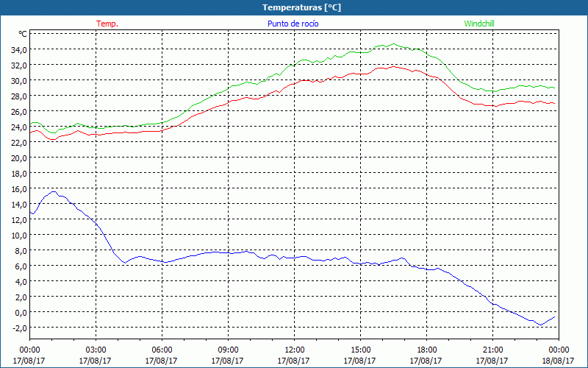Image resolution: width=588 pixels, height=368 pixels.
Task: Click the Temperaturas [°C] chart title
Action: [x=301, y=7]
